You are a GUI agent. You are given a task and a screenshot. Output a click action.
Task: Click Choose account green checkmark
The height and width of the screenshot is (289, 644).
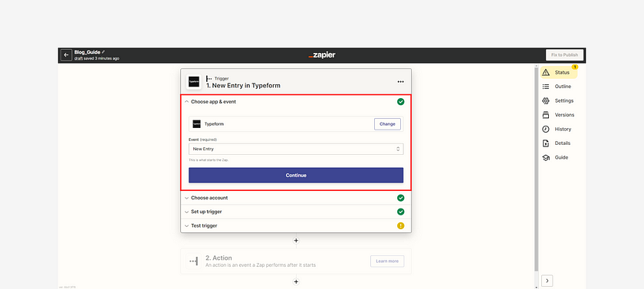click(x=400, y=198)
